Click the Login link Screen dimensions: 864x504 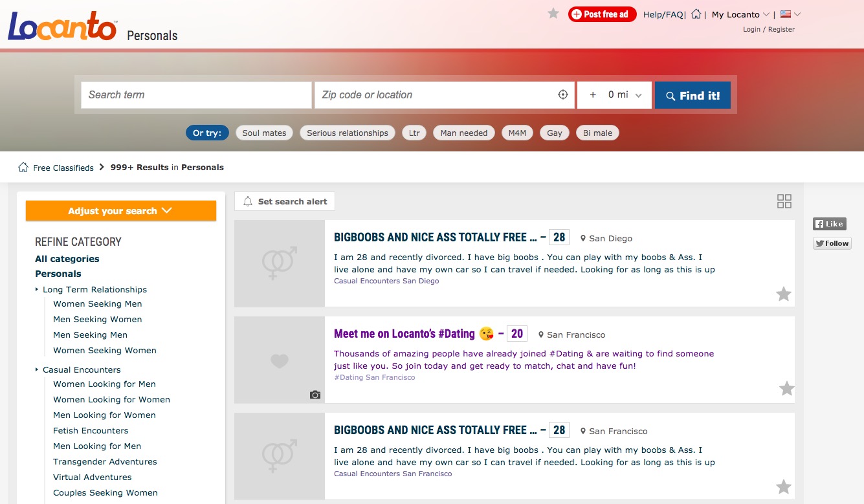(751, 29)
